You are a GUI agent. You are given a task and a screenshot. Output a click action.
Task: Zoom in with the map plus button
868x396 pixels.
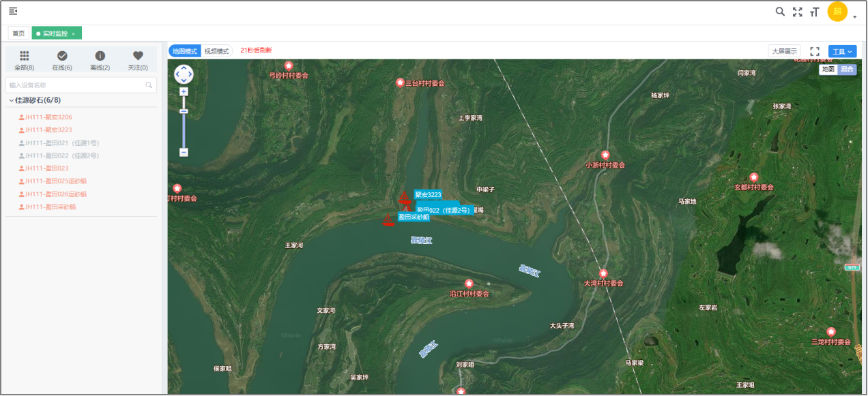pyautogui.click(x=184, y=91)
